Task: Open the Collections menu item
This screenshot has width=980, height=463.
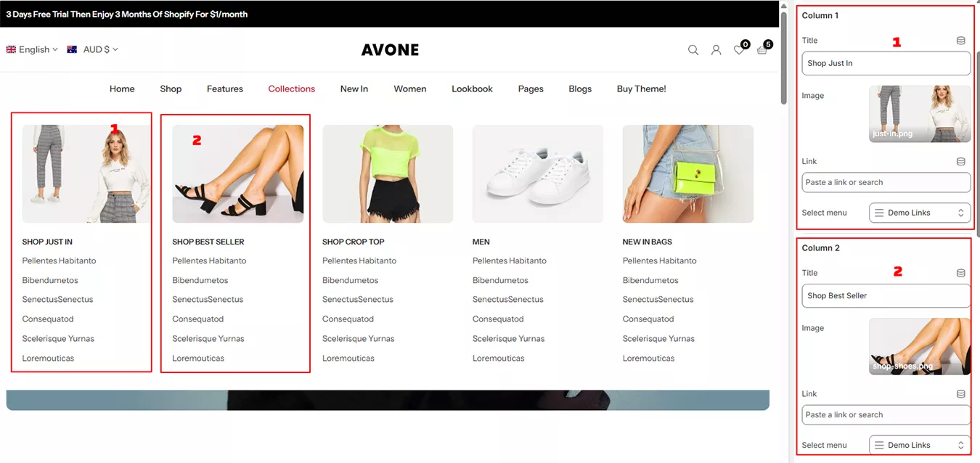Action: (x=291, y=89)
